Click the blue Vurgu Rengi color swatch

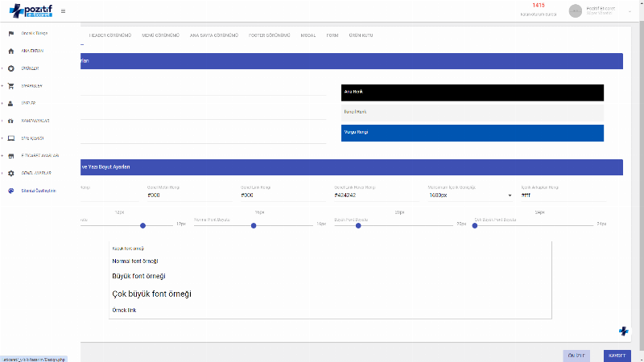473,133
